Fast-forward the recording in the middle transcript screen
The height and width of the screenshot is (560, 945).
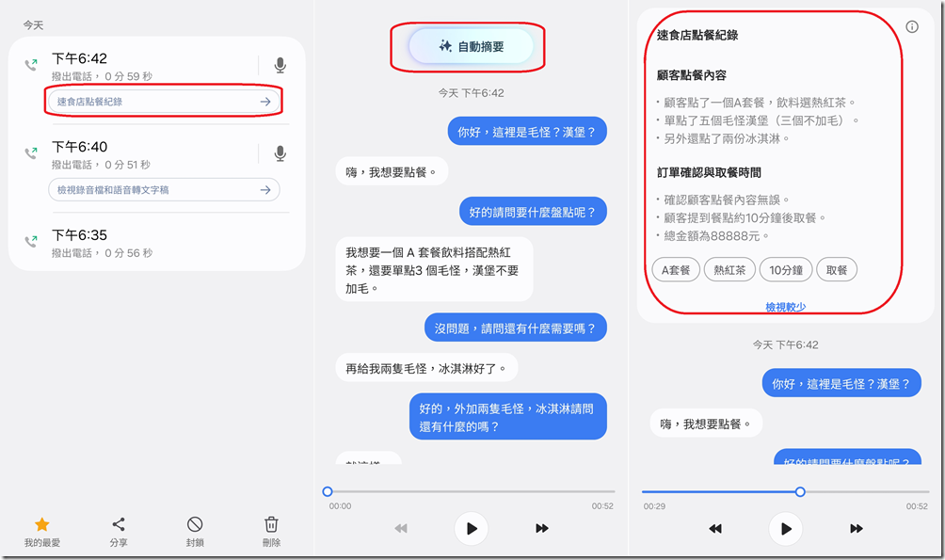pos(542,529)
